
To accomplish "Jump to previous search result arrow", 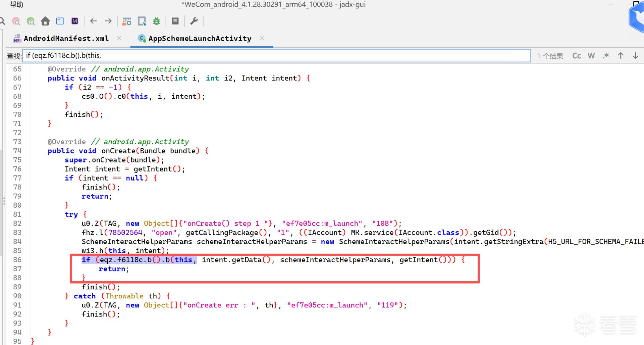I will tap(621, 56).
